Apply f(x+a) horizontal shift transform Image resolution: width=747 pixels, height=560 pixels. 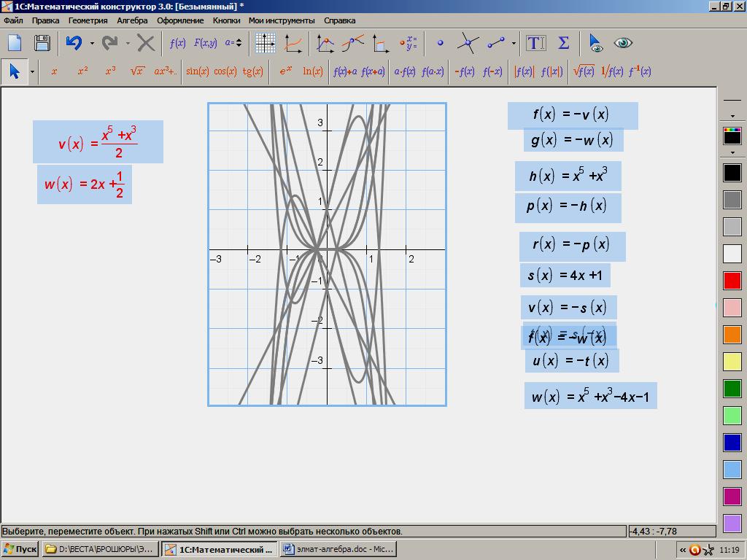(373, 71)
